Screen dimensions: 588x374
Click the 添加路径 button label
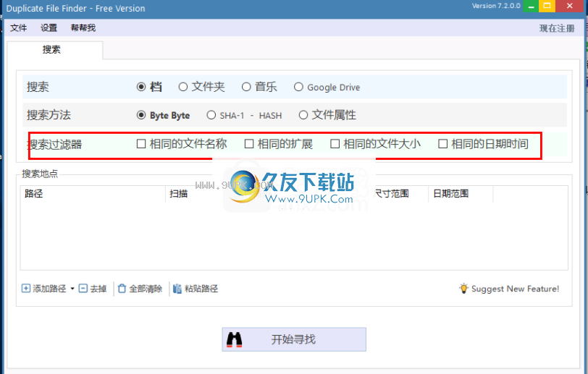[x=49, y=289]
